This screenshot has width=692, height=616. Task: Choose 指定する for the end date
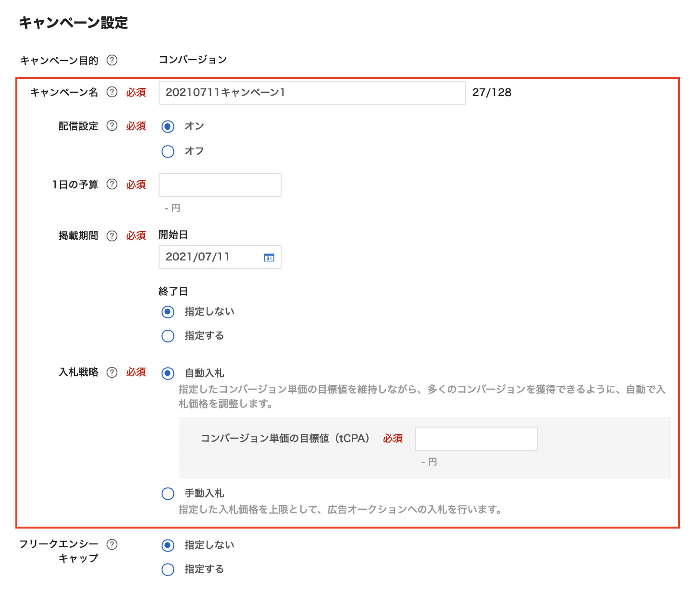[167, 336]
